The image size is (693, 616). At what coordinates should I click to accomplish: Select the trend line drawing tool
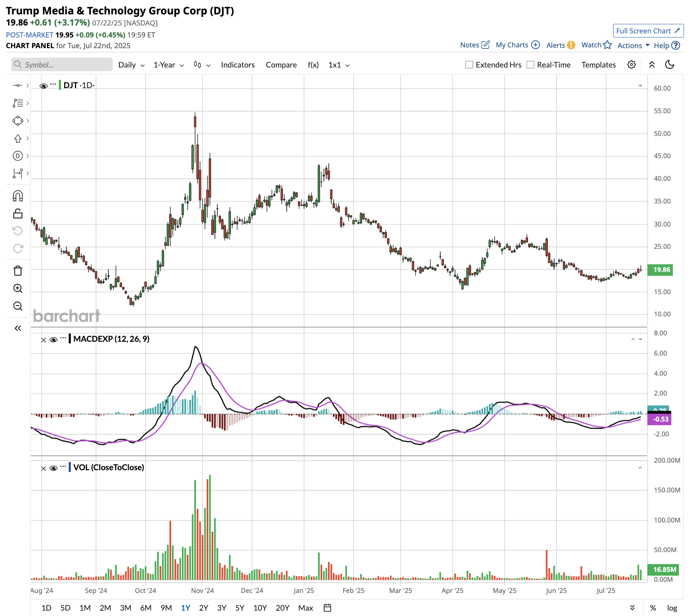(x=18, y=85)
